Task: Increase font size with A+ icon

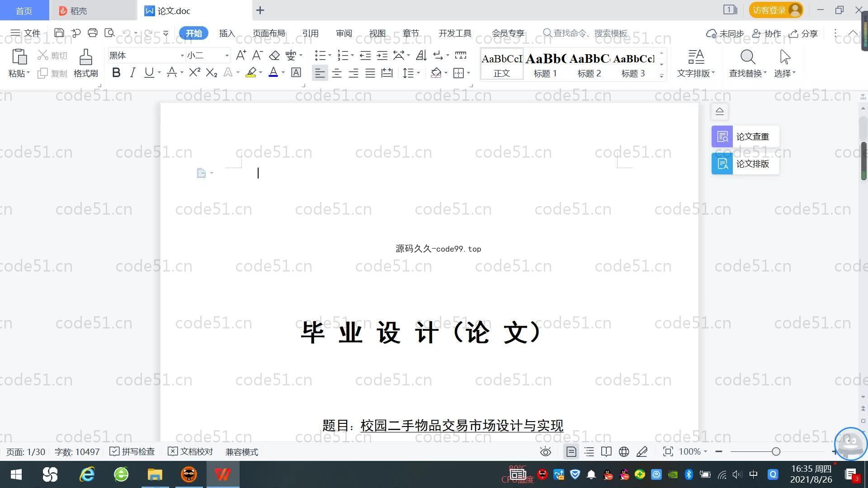Action: [241, 55]
